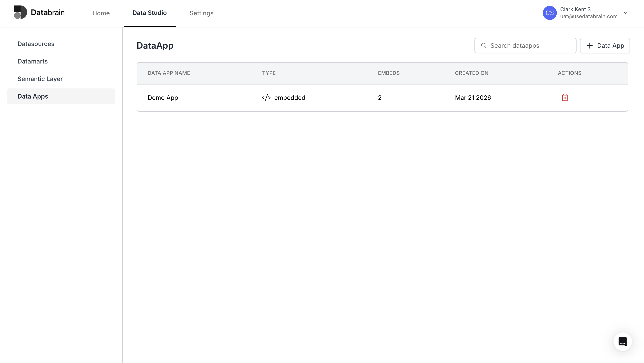644x363 pixels.
Task: Open the Intercom chat bubble
Action: 623,342
